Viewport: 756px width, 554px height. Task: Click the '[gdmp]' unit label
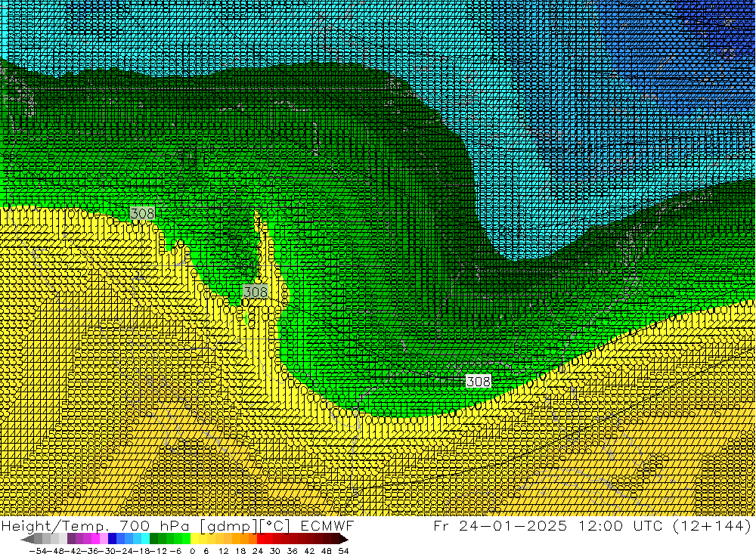[x=228, y=525]
